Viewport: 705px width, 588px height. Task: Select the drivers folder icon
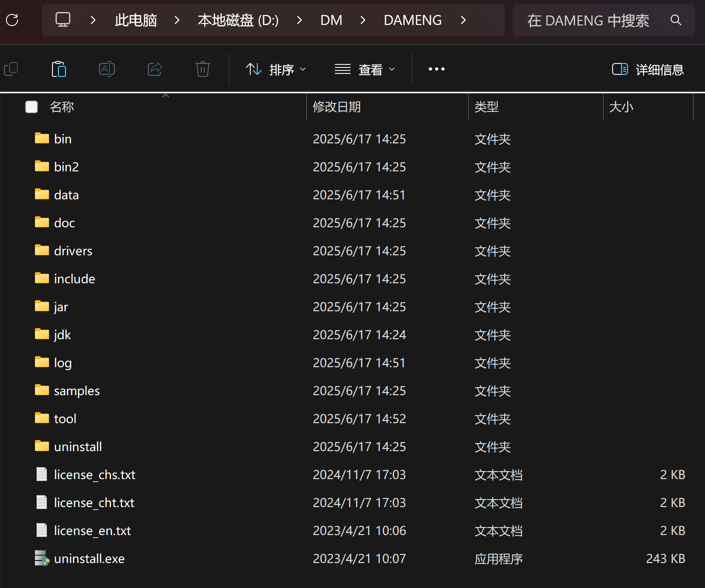pyautogui.click(x=42, y=250)
